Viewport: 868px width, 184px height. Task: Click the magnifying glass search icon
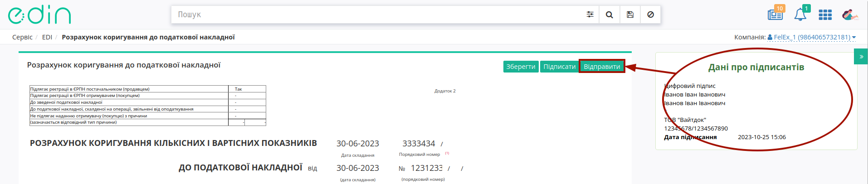pyautogui.click(x=610, y=15)
